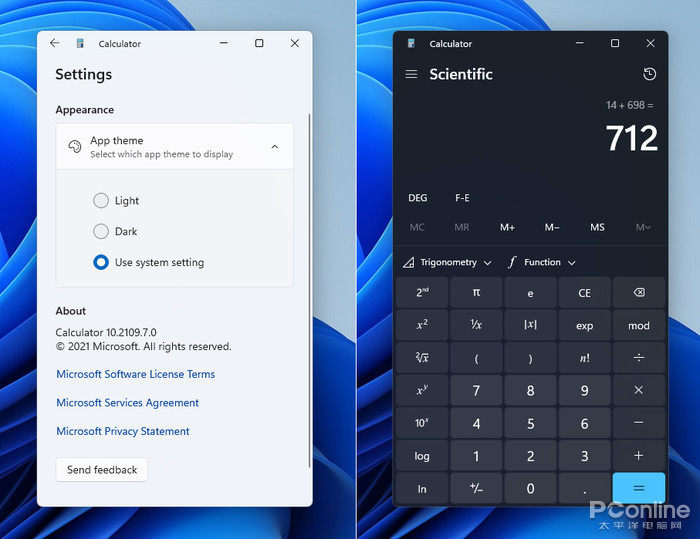The image size is (700, 539).
Task: Click the number 0 key
Action: (x=530, y=488)
